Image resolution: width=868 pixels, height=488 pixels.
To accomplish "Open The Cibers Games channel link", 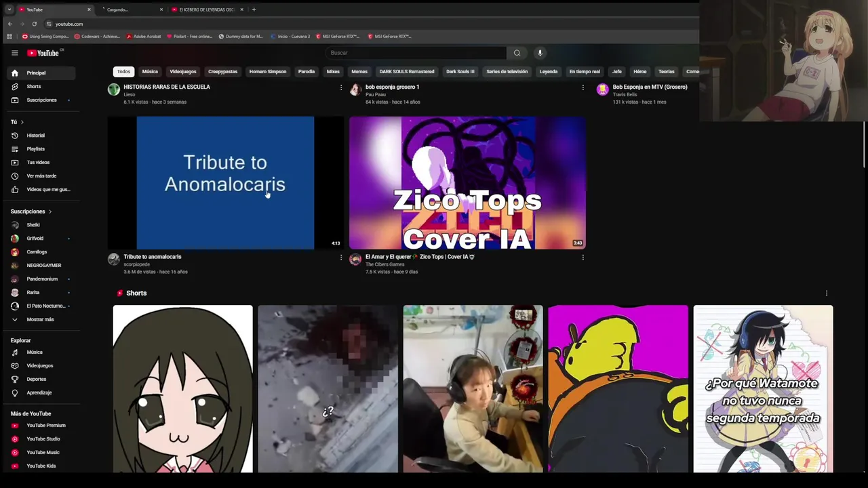I will click(x=384, y=264).
